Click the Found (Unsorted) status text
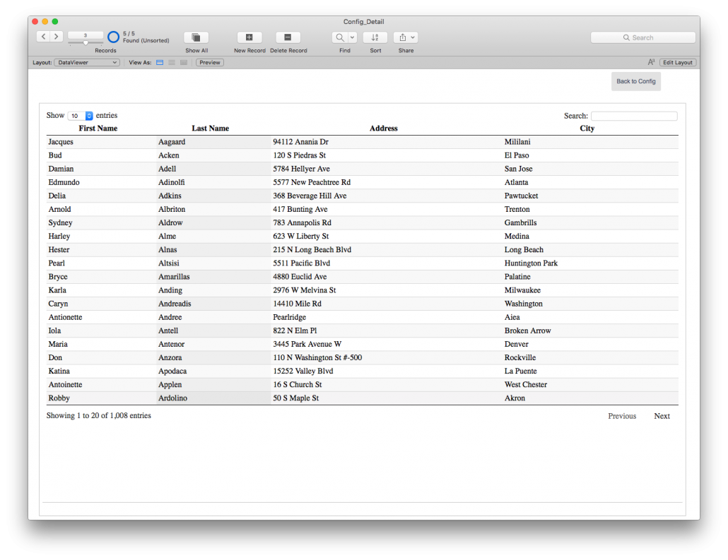 pos(146,40)
